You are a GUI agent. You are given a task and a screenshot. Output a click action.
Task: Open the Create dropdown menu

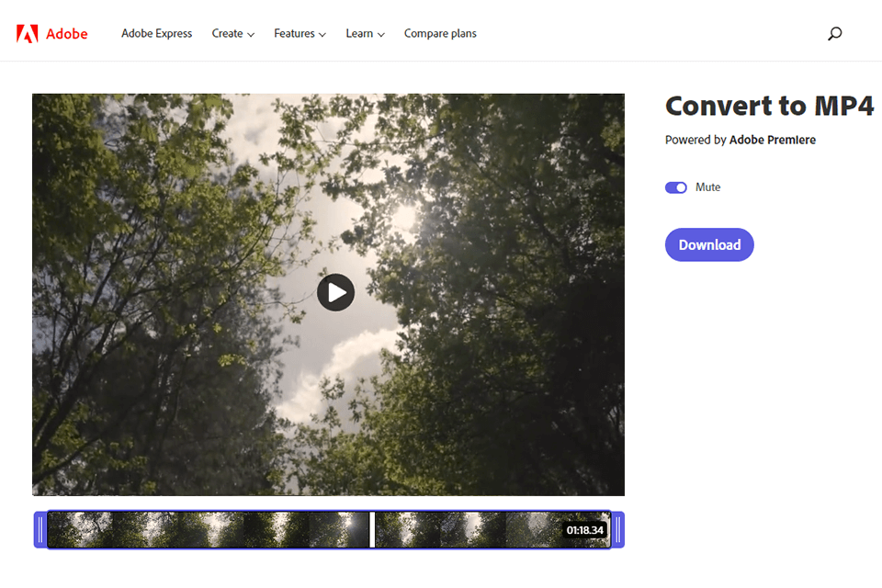[x=232, y=33]
